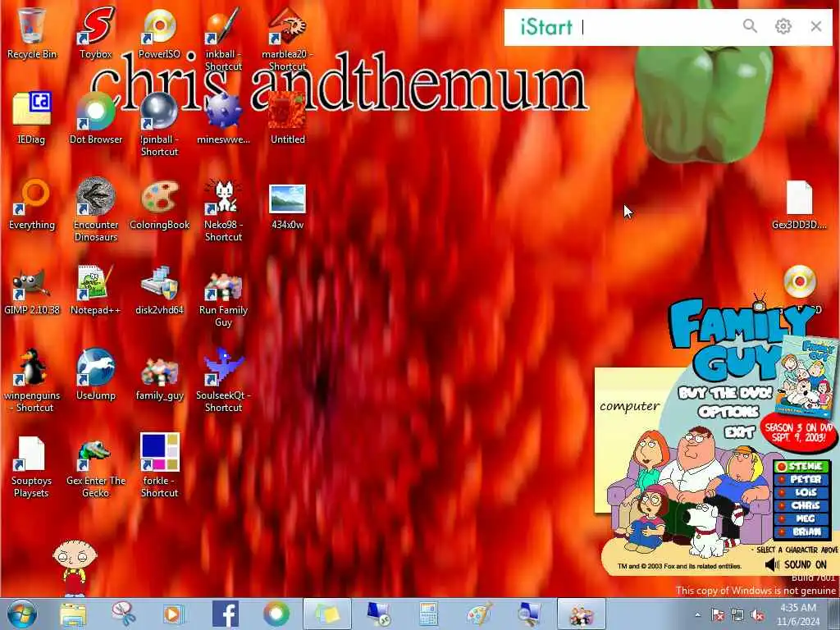Open media player taskbar icon
This screenshot has width=840, height=630.
point(173,614)
